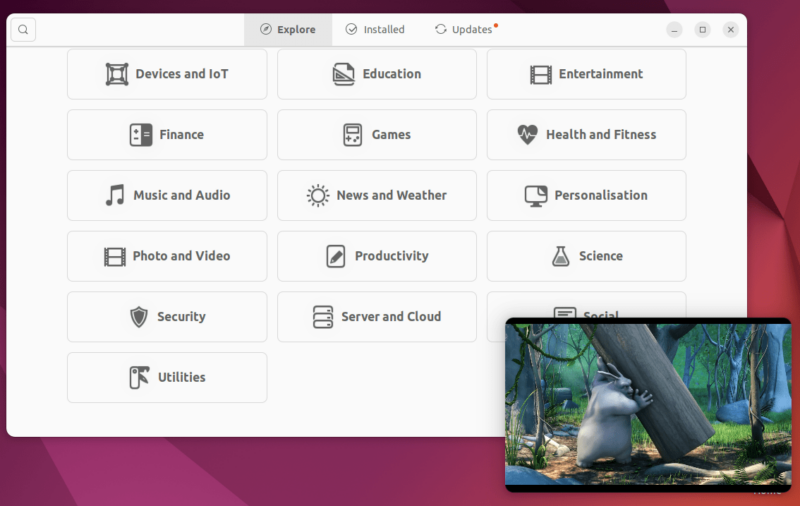Select the Utilities category

[167, 377]
